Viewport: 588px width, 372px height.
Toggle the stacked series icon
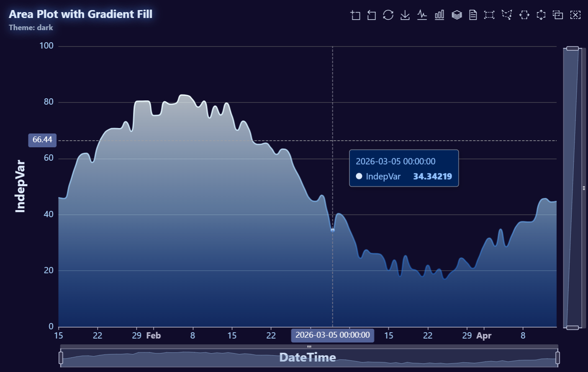tap(457, 15)
